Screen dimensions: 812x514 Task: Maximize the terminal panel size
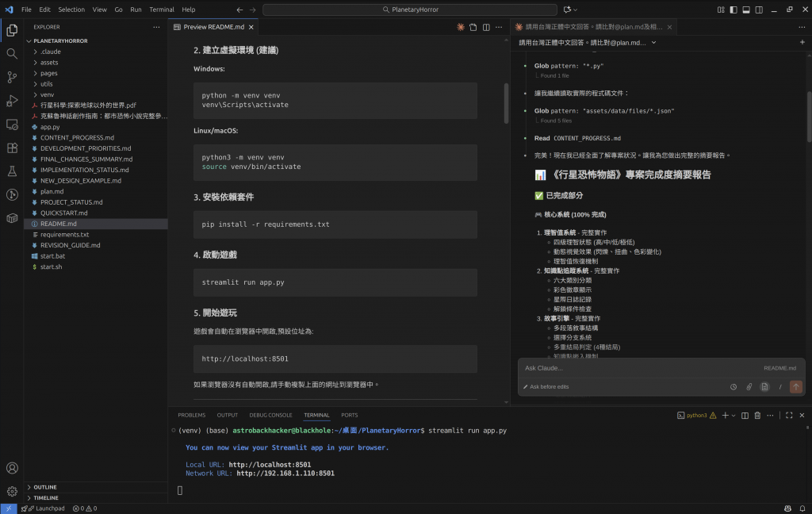789,415
